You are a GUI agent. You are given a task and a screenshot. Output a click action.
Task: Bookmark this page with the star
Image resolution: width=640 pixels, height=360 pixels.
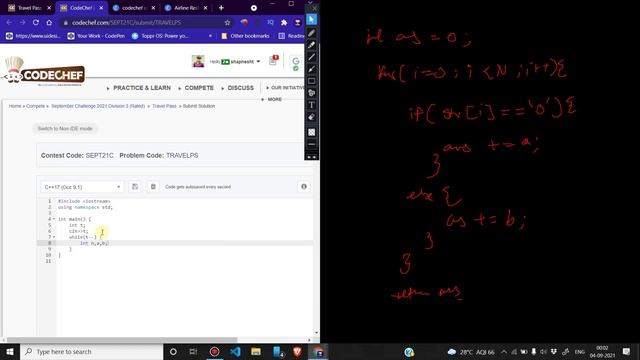227,22
